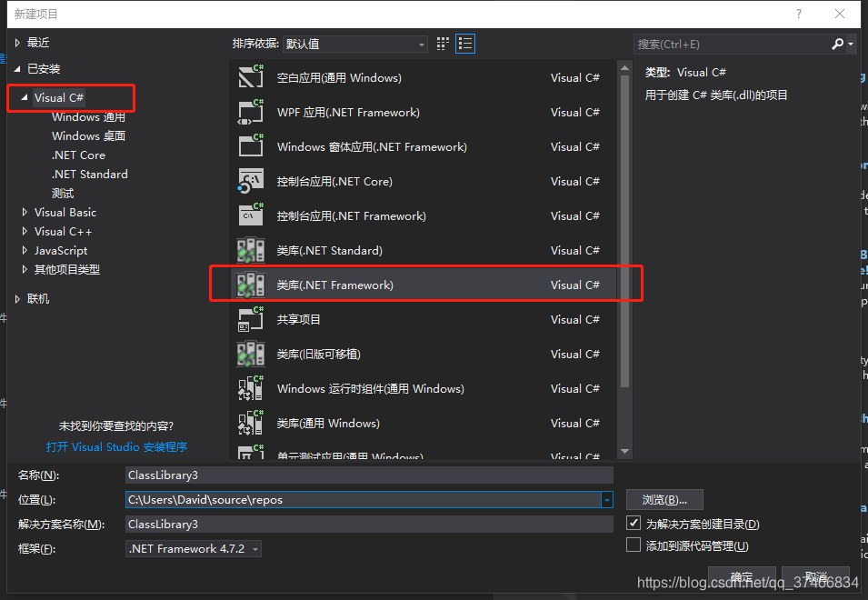868x600 pixels.
Task: Click the class library (.NET Framework) icon
Action: [x=251, y=285]
